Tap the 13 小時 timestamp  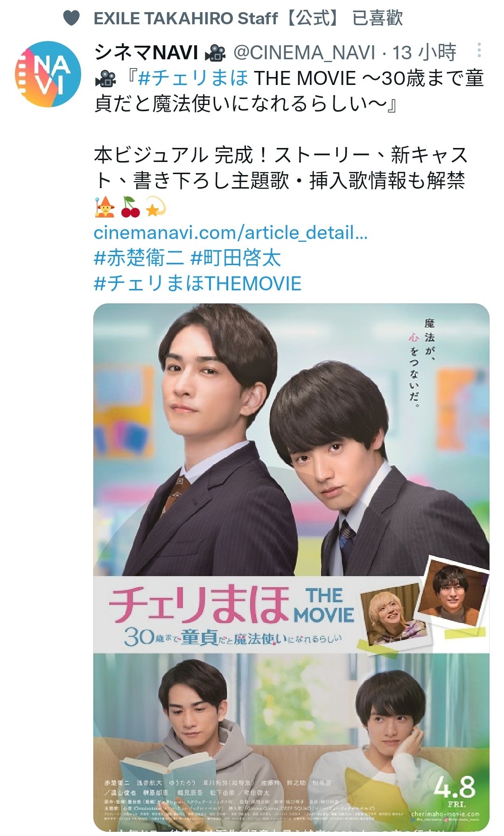tap(424, 52)
